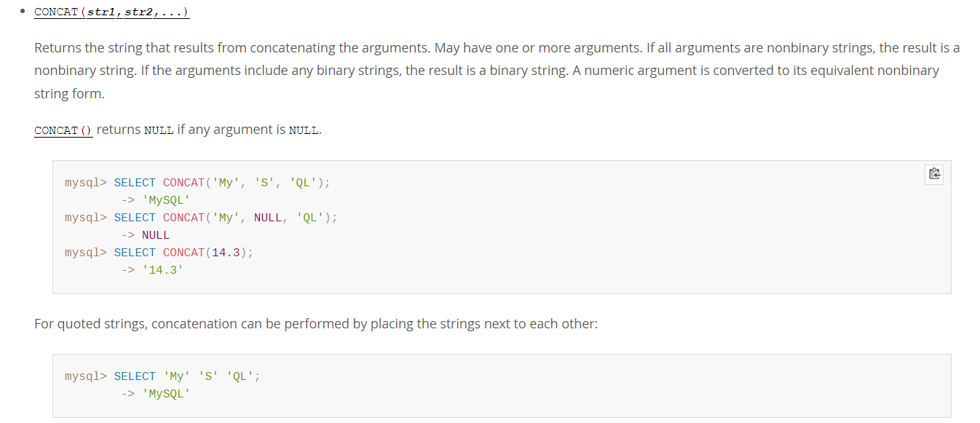Follow the CONCAT() link before 'returns NULL'
This screenshot has height=423, width=980.
click(63, 130)
